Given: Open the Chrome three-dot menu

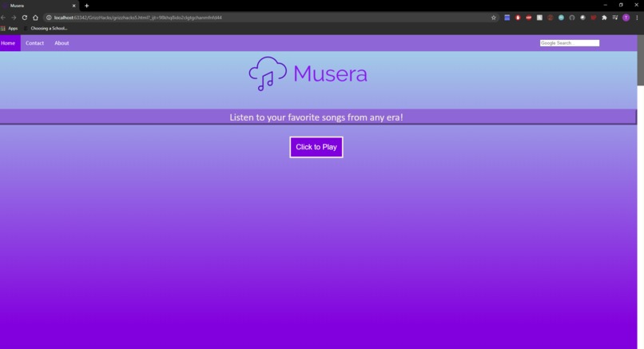Looking at the screenshot, I should 637,18.
